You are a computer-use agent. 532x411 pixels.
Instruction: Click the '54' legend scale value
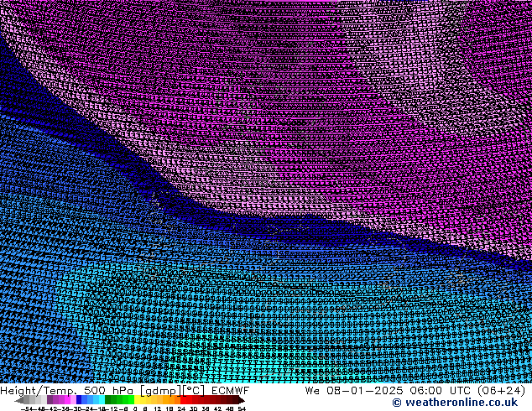click(242, 408)
